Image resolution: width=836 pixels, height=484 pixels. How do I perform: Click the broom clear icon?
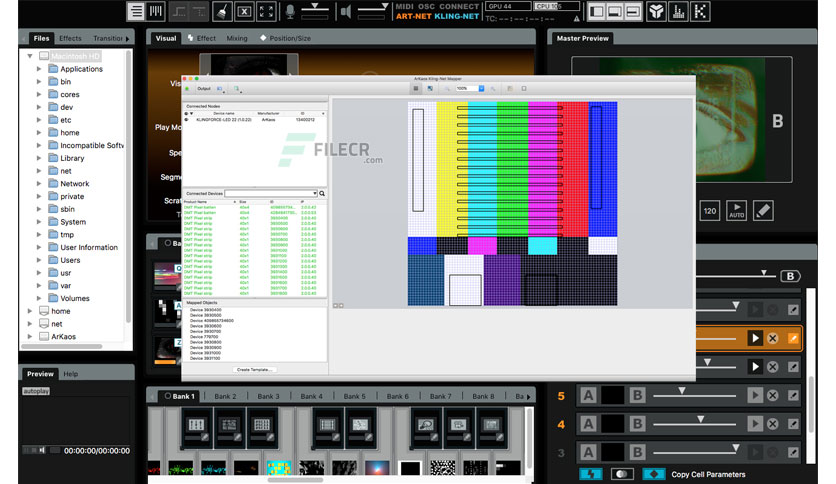pos(222,11)
